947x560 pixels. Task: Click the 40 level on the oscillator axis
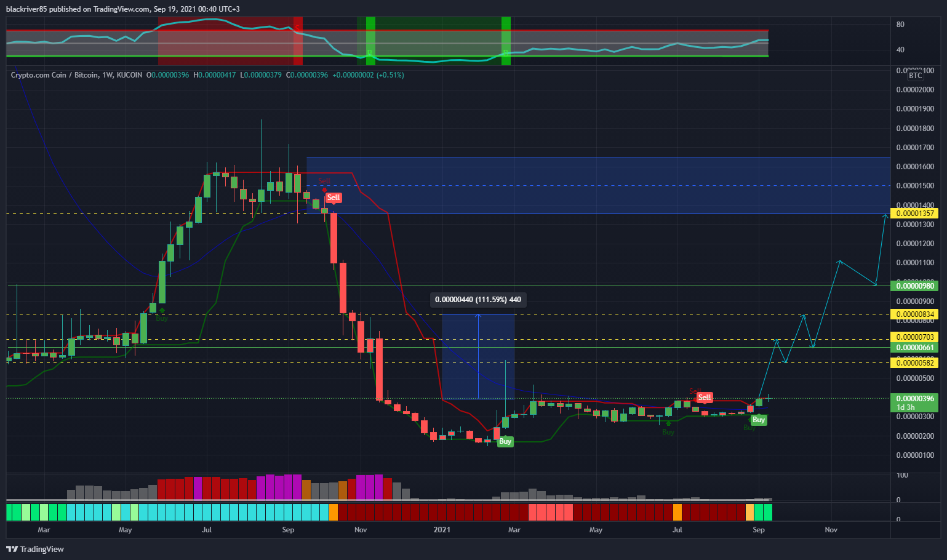point(900,50)
